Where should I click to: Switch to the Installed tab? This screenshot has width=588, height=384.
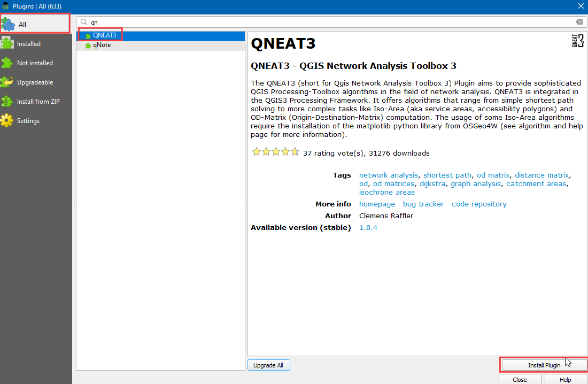tap(29, 44)
